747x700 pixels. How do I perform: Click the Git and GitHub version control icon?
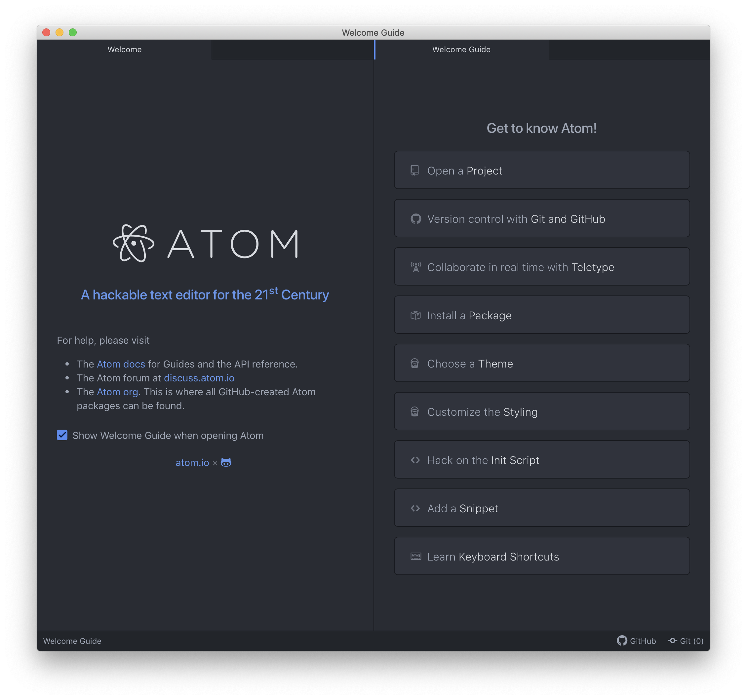pos(415,219)
